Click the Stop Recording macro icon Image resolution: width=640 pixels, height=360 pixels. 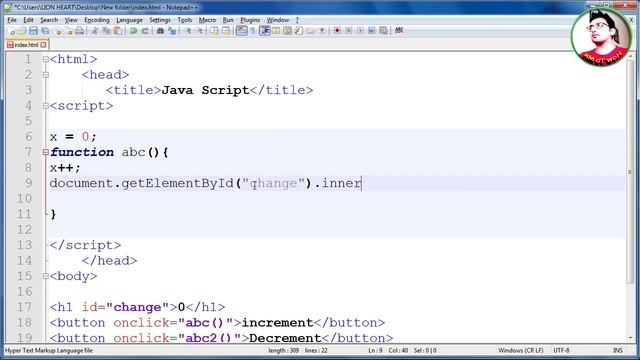[349, 31]
